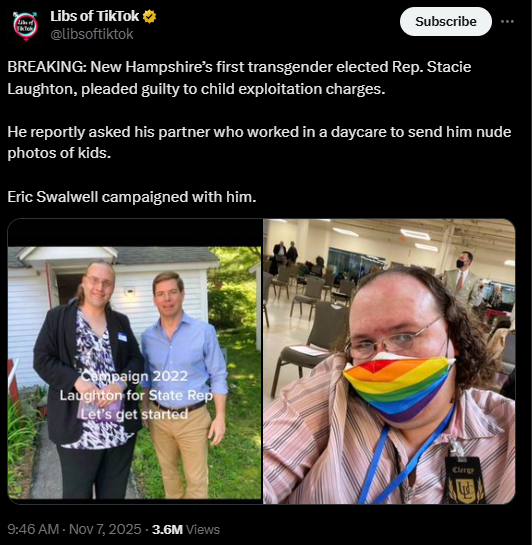Click the blue name tag sticker
532x545 pixels.
[x=122, y=337]
